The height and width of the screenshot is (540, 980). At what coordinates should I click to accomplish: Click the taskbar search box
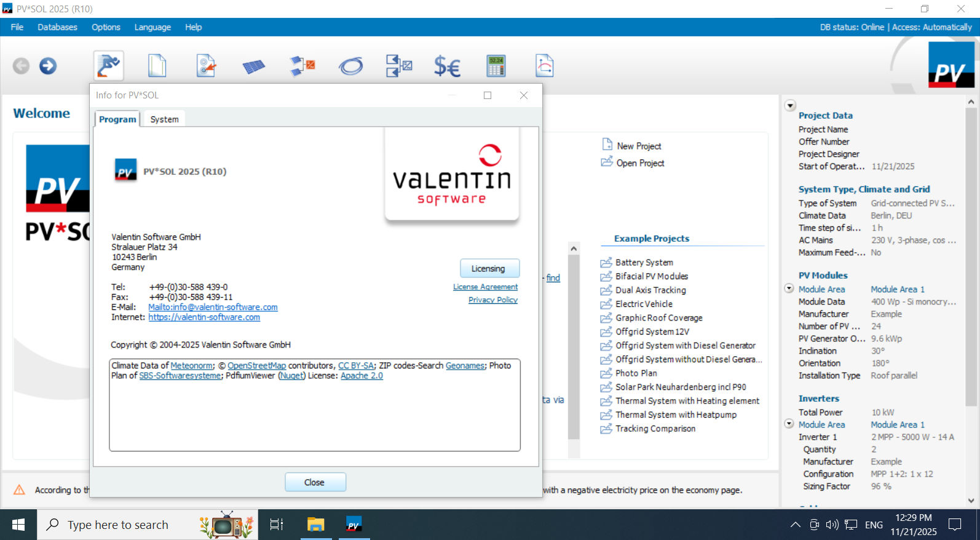pyautogui.click(x=148, y=525)
